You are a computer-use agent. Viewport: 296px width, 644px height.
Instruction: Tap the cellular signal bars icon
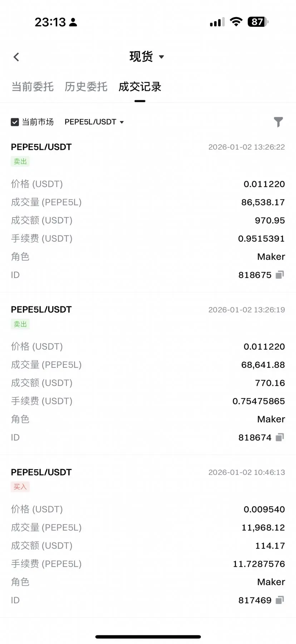217,22
